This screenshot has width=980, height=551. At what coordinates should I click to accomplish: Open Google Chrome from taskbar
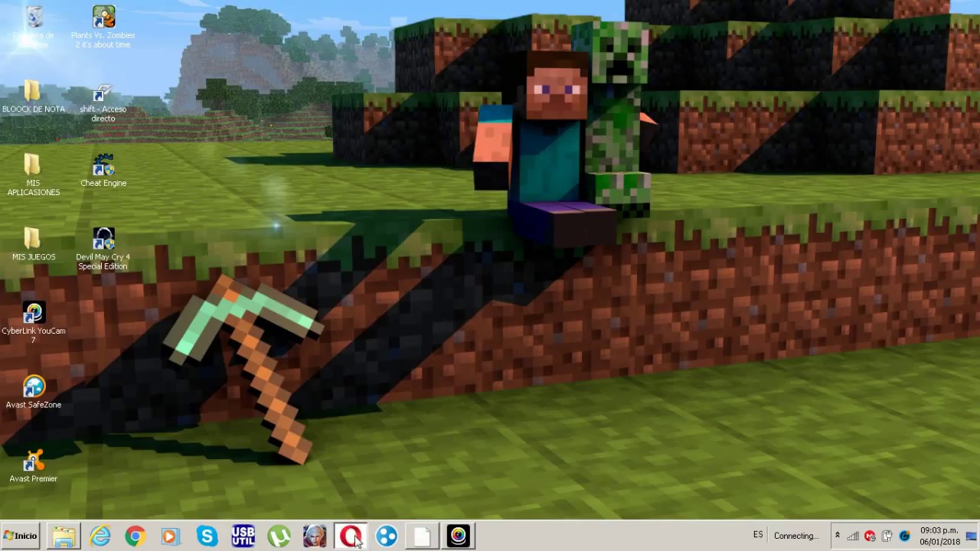pos(136,536)
